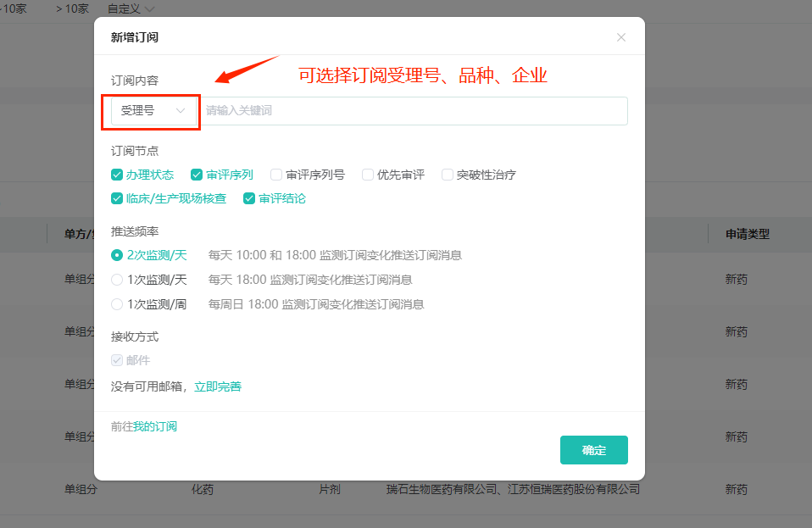Uncheck the 审评结论 checkbox

[x=249, y=199]
